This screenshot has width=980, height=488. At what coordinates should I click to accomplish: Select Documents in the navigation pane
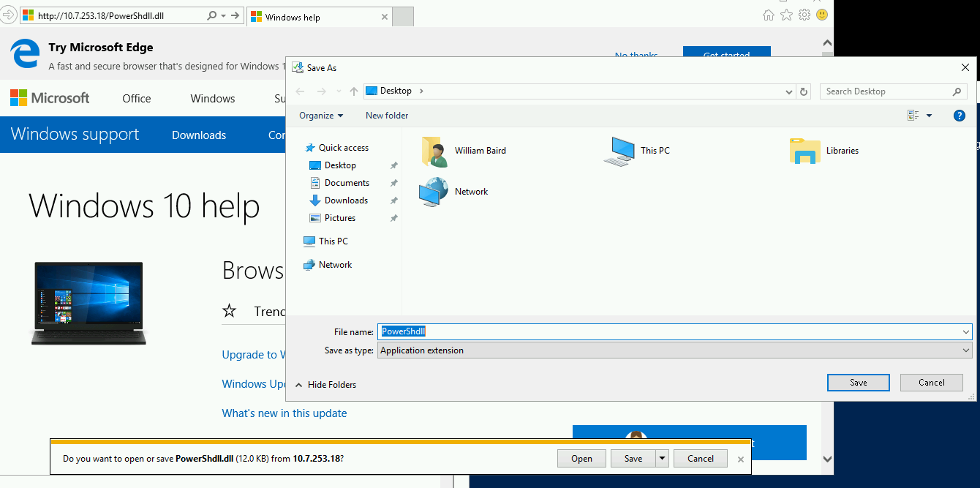coord(347,183)
